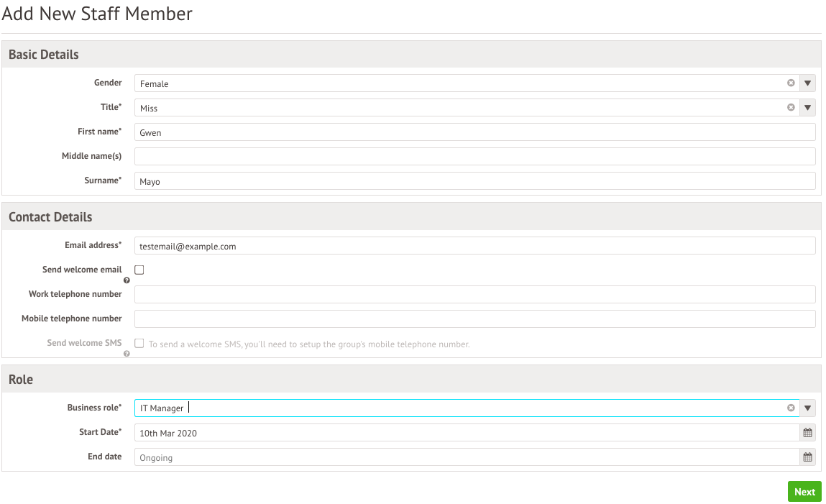Click the Send welcome SMS label
Screen dimensions: 826x504
tap(84, 343)
